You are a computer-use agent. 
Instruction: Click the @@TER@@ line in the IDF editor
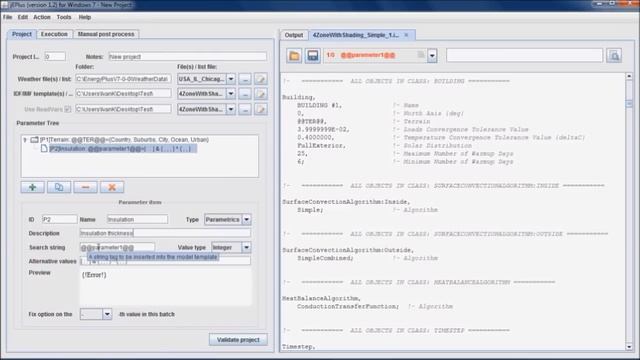coord(312,122)
